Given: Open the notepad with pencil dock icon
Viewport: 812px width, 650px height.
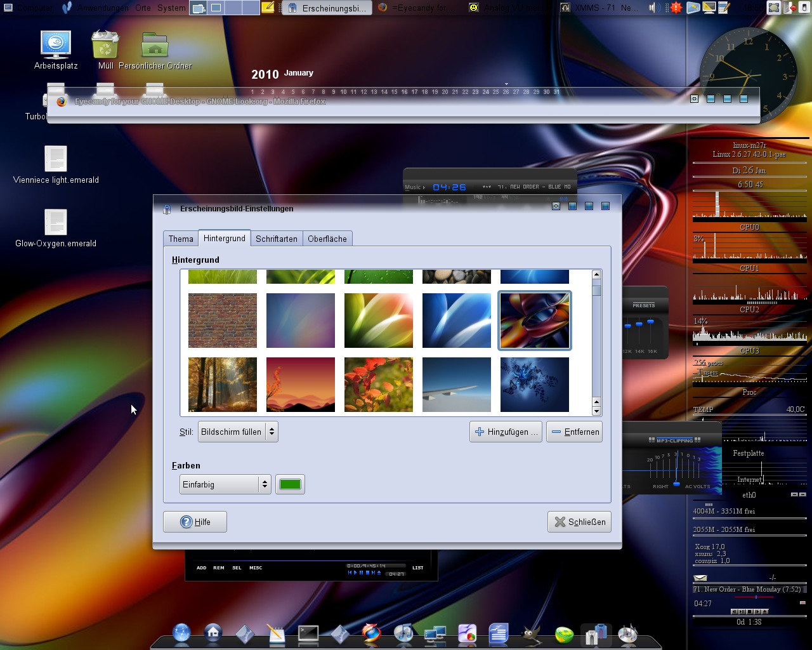Looking at the screenshot, I should 277,633.
